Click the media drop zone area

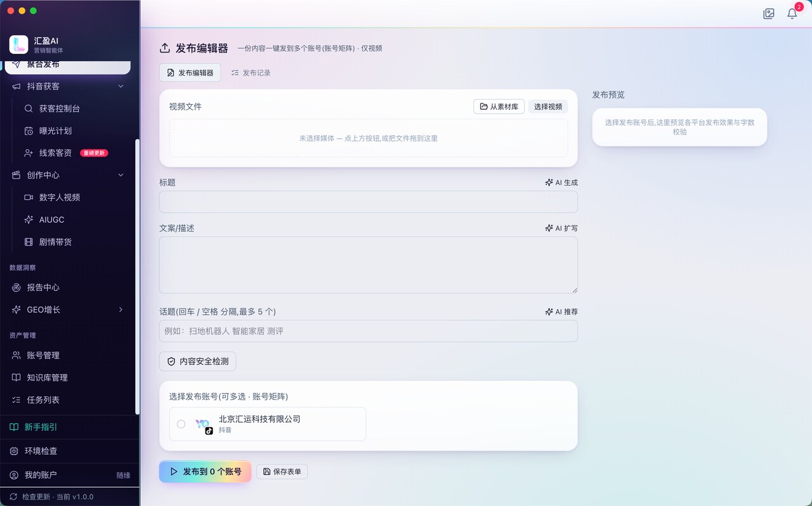[x=369, y=138]
